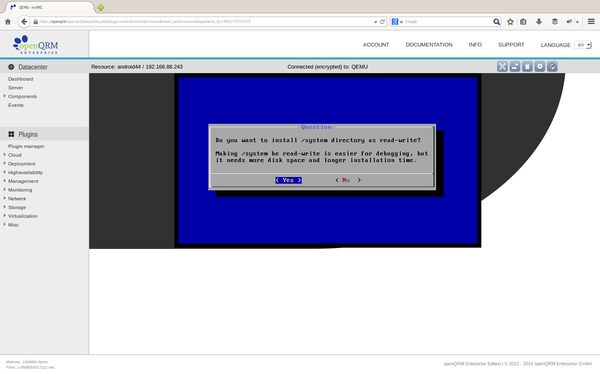The width and height of the screenshot is (600, 374).
Task: Open a new tab with plus icon
Action: click(x=101, y=7)
